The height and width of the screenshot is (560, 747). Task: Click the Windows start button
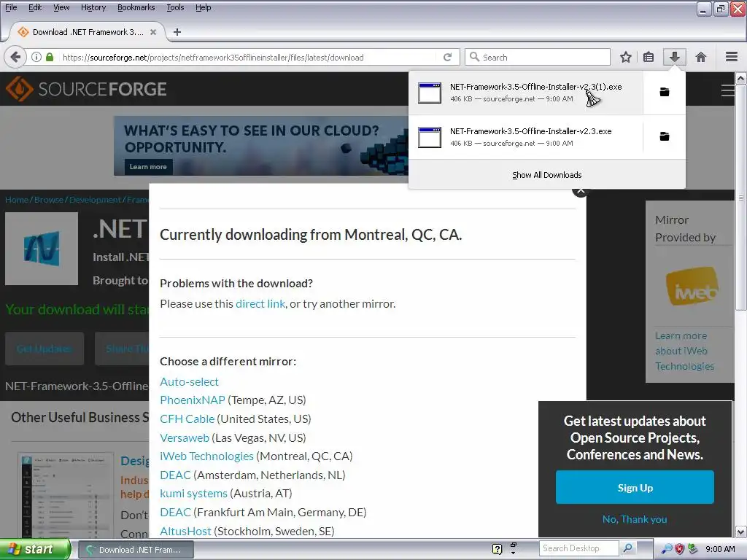(35, 550)
